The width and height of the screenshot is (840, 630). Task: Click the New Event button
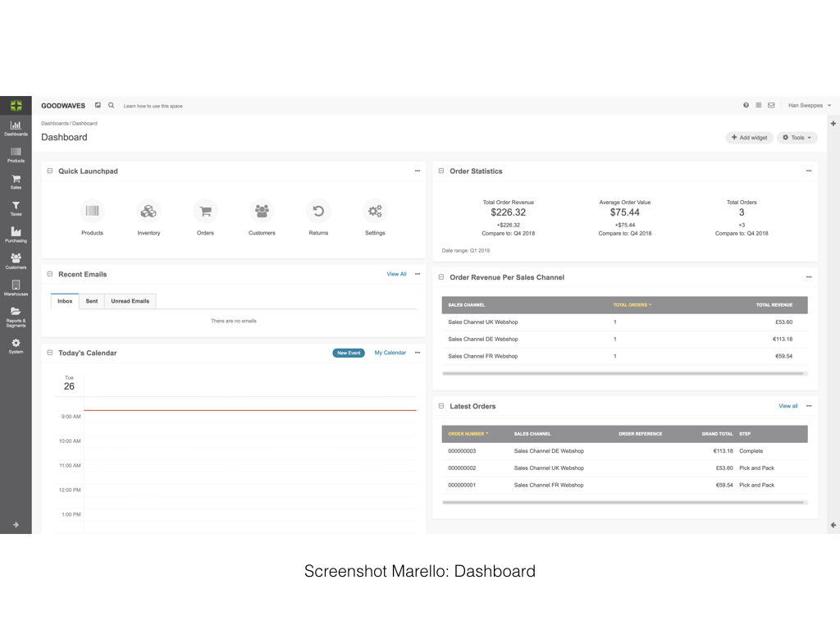click(x=349, y=353)
